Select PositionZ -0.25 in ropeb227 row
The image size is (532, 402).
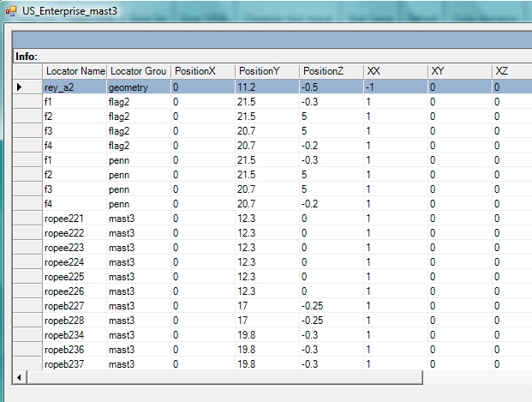click(332, 306)
